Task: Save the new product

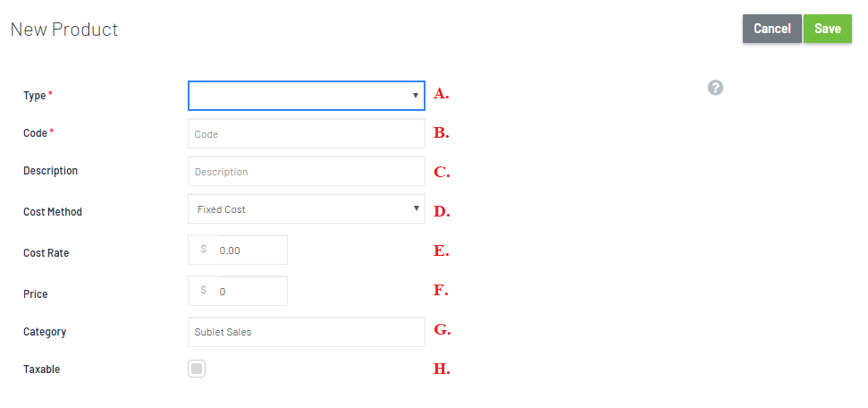Action: (x=828, y=29)
